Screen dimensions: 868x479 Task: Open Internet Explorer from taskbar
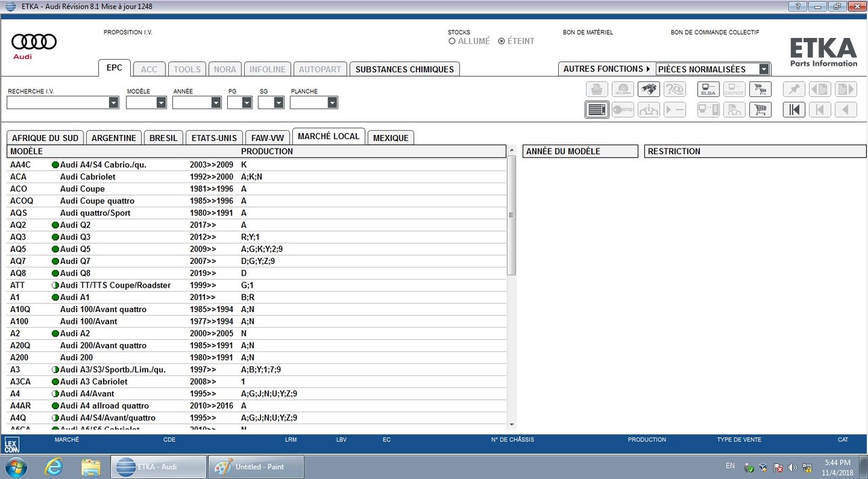click(x=54, y=467)
